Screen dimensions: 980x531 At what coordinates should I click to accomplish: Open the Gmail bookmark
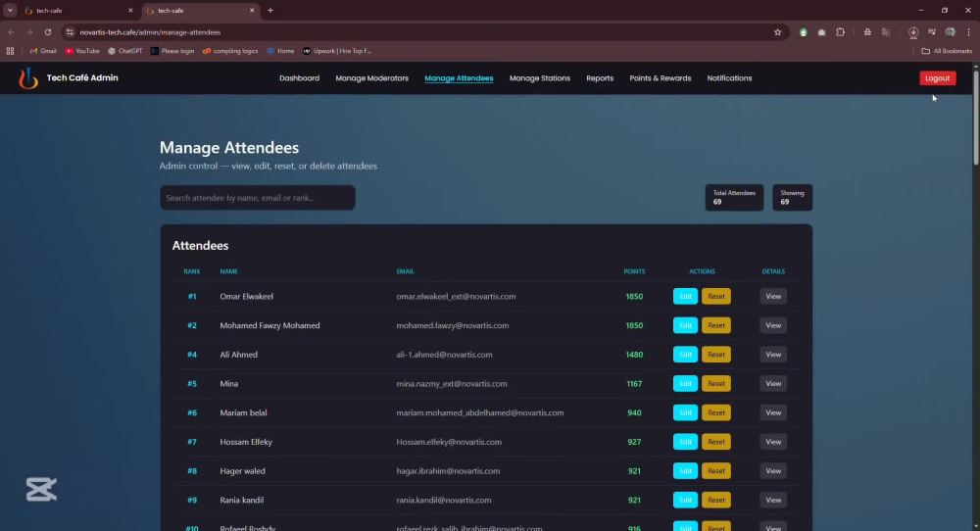click(43, 51)
